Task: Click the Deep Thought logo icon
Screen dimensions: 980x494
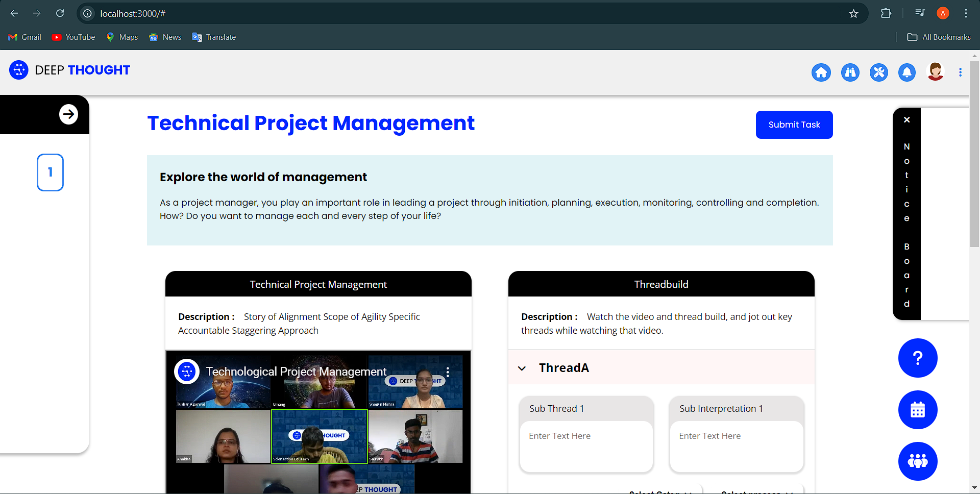Action: [x=19, y=70]
